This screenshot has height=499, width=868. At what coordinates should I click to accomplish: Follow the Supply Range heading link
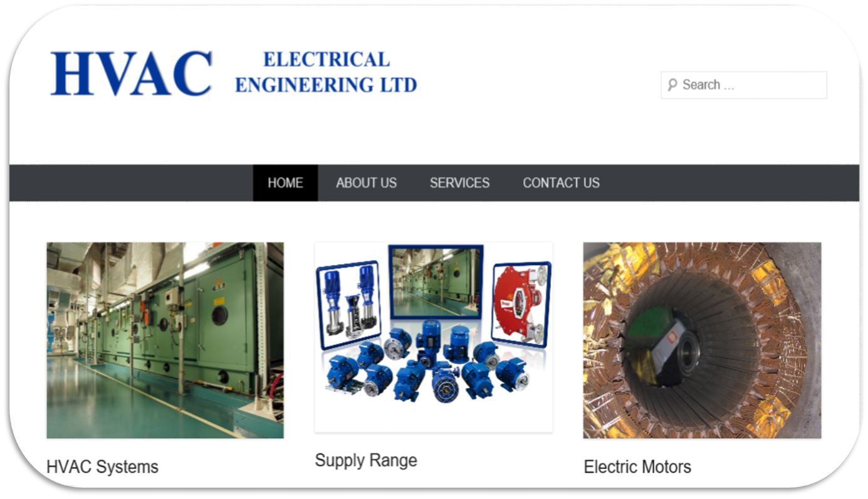point(366,461)
